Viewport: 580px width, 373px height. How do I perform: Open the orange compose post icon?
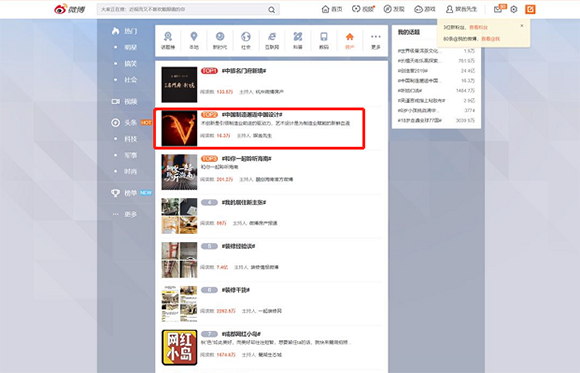click(530, 9)
